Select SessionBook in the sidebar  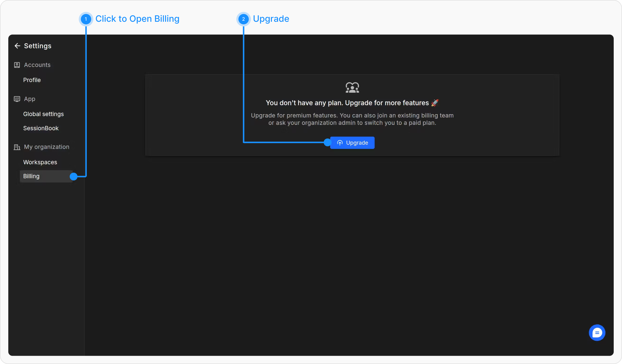(x=41, y=128)
